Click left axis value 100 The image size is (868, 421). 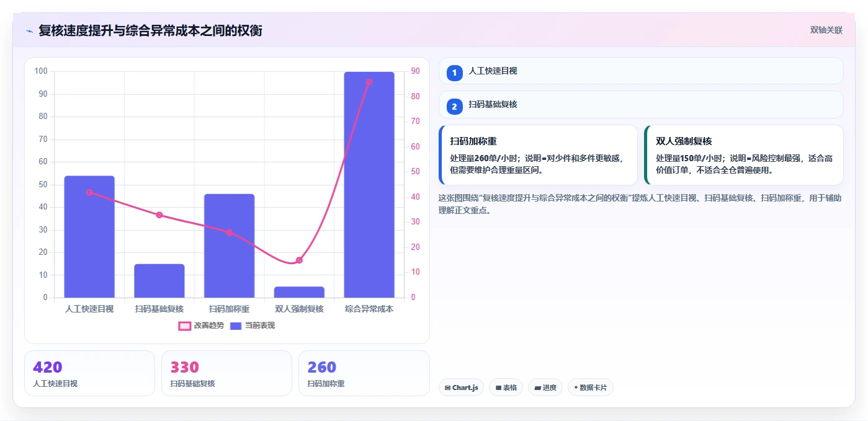coord(41,71)
